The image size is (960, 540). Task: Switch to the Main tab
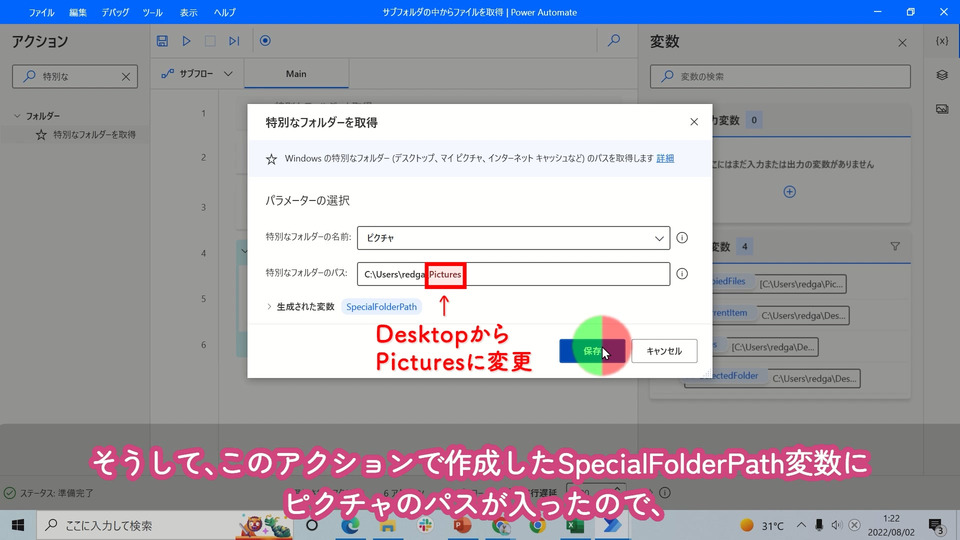[296, 73]
